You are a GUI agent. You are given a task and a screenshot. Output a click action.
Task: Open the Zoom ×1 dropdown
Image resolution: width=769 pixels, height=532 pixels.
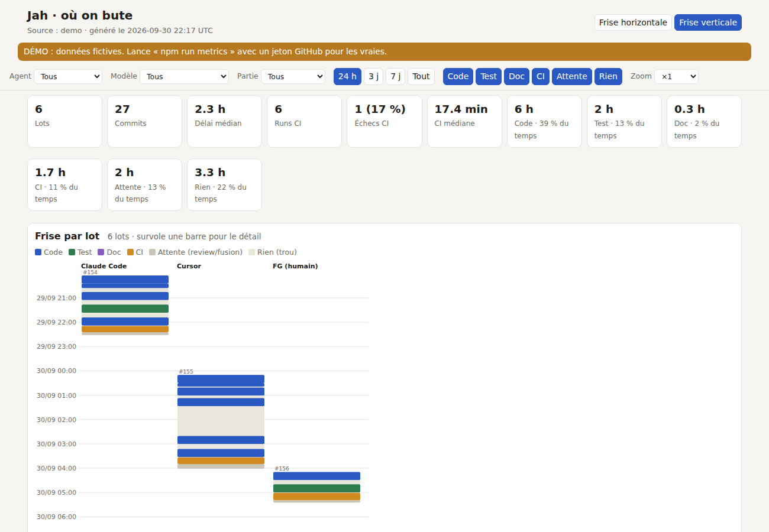tap(676, 77)
